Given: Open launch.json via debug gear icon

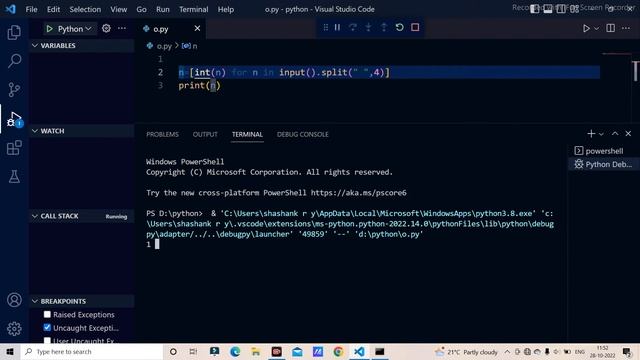Looking at the screenshot, I should [x=106, y=28].
